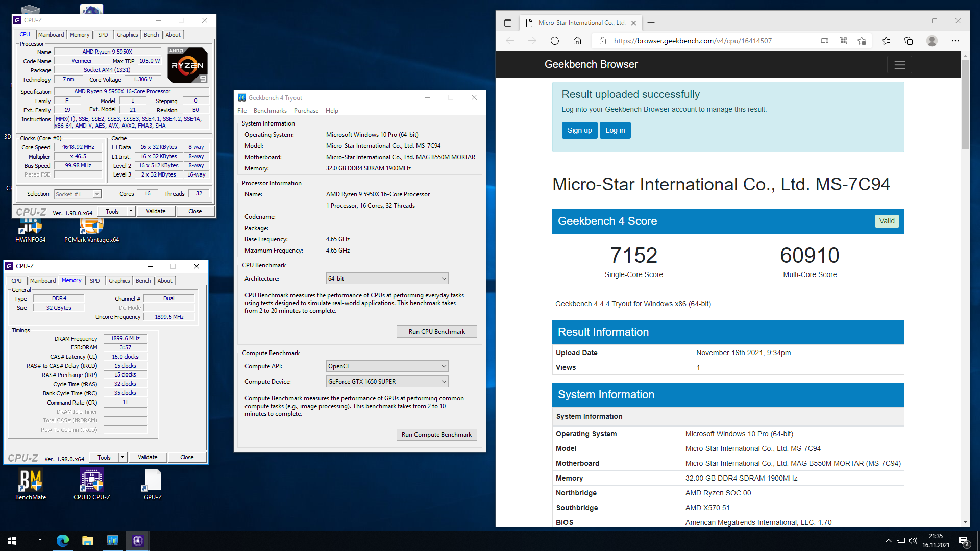Click the Ryzen 9 logo in CPU-Z

(187, 65)
